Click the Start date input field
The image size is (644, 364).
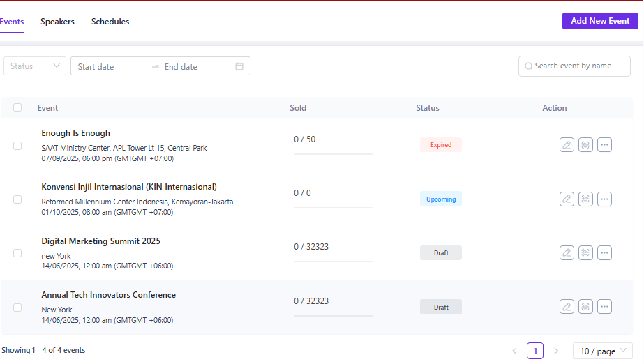click(112, 67)
